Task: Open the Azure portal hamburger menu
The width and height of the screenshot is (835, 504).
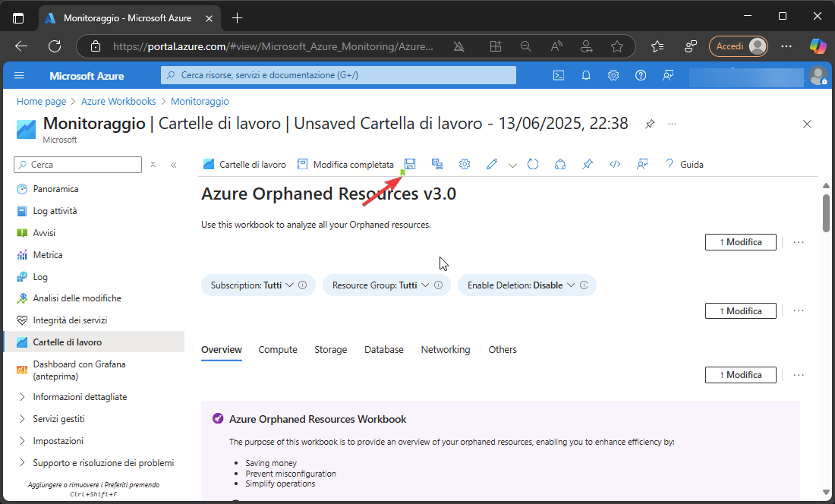Action: [20, 75]
